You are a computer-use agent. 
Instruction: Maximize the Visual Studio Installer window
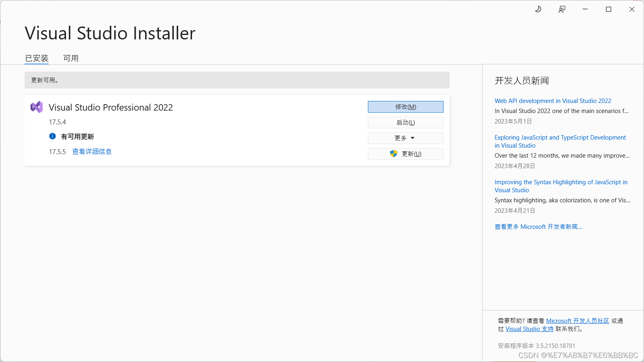tap(608, 9)
